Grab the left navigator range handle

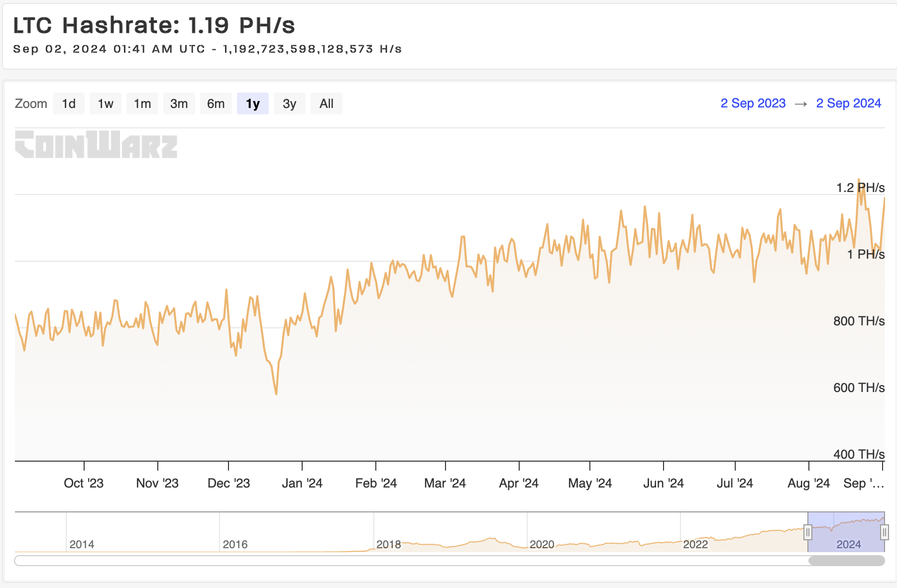point(808,532)
